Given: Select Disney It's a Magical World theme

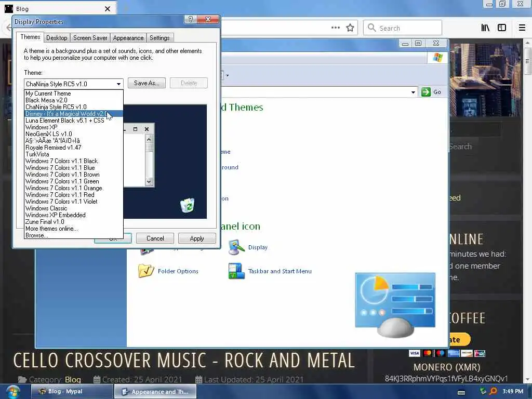Looking at the screenshot, I should pos(74,114).
